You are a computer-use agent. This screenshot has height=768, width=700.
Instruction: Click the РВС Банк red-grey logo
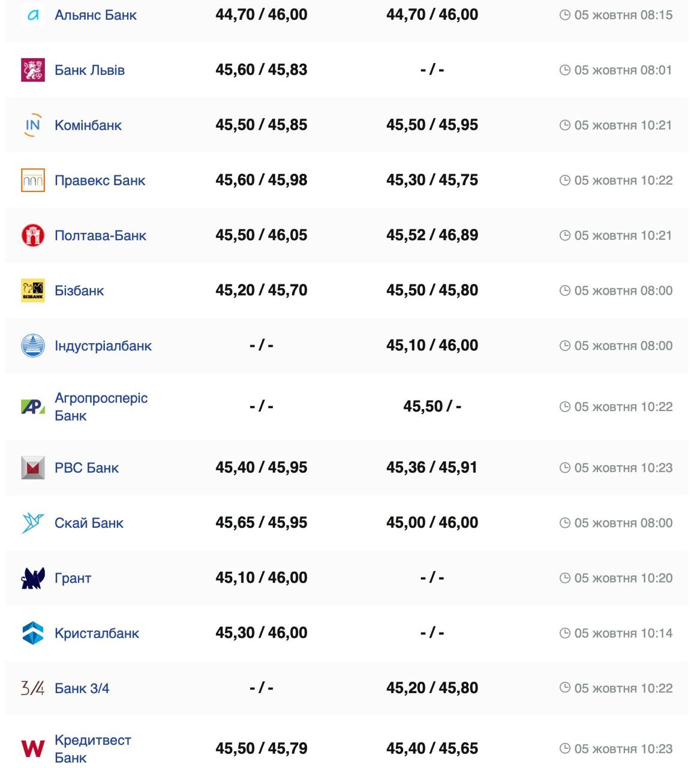click(x=33, y=468)
